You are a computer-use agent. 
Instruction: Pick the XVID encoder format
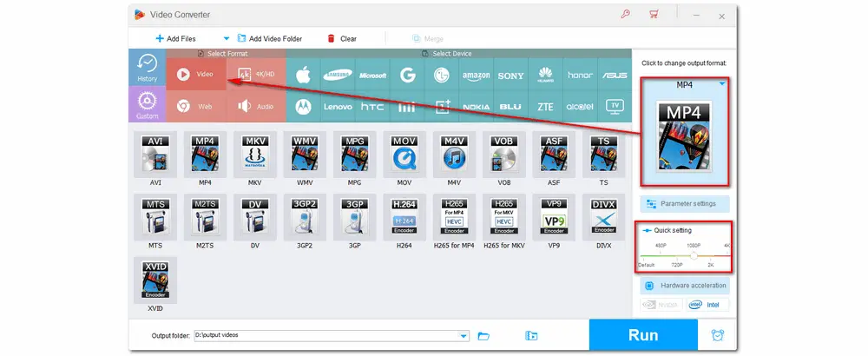tap(155, 280)
